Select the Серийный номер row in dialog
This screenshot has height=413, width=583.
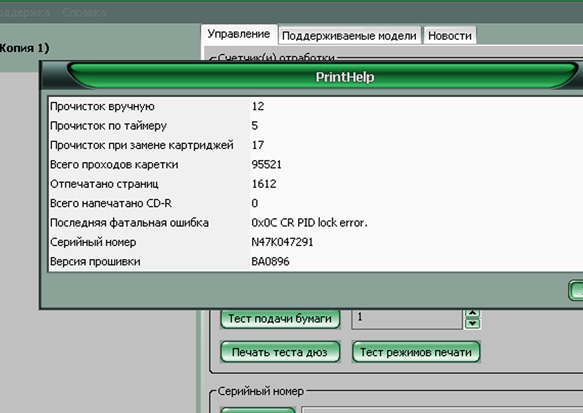(316, 242)
